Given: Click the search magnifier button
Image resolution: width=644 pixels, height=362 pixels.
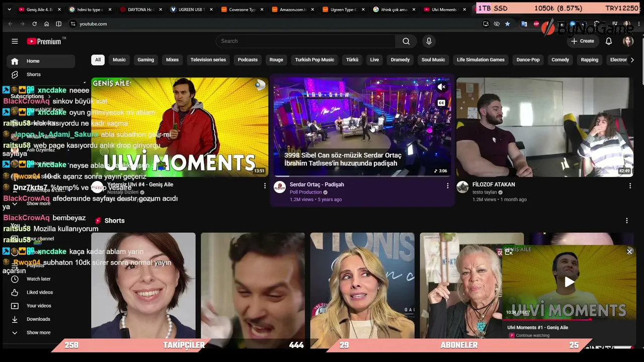Looking at the screenshot, I should pyautogui.click(x=406, y=41).
